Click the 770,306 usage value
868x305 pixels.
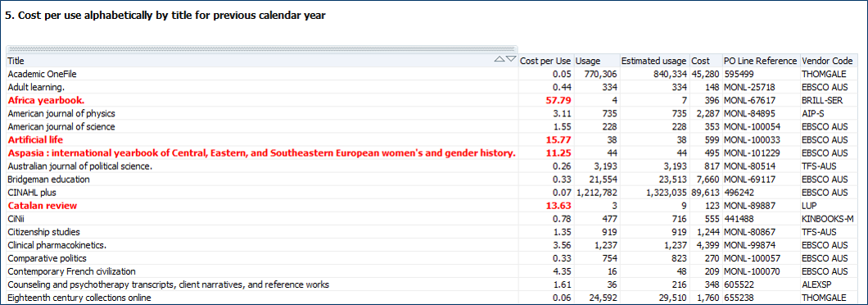coord(601,74)
